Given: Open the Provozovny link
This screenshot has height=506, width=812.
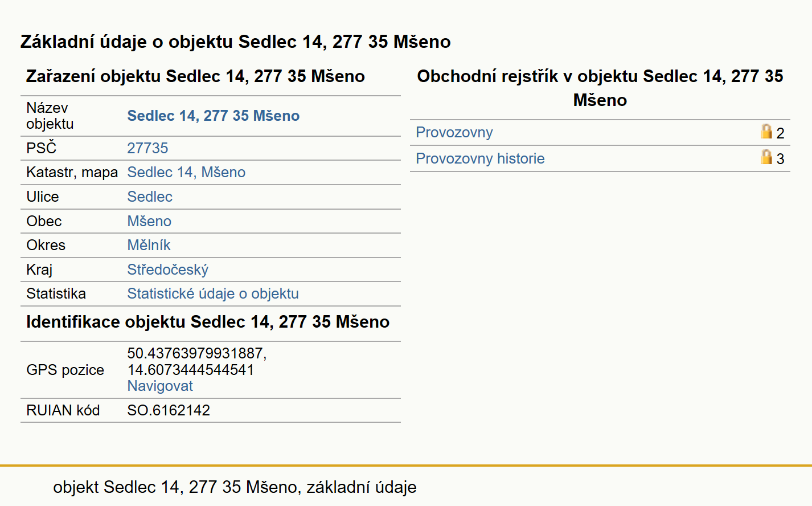Looking at the screenshot, I should click(x=454, y=132).
